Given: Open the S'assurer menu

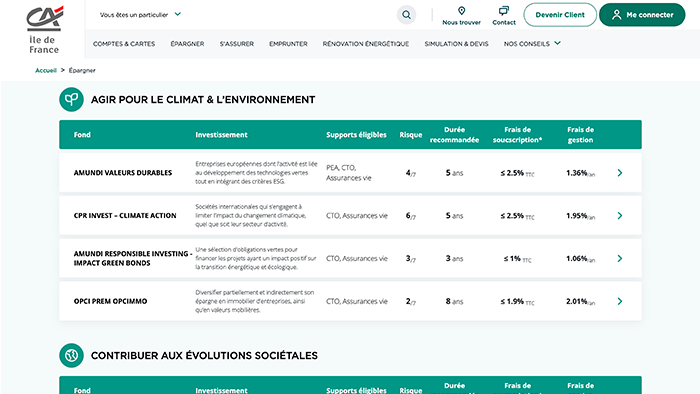Looking at the screenshot, I should tap(237, 44).
